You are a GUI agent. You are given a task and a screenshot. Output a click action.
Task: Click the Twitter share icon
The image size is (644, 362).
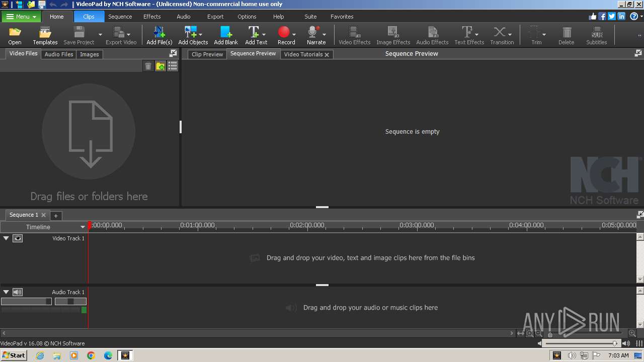(x=612, y=17)
